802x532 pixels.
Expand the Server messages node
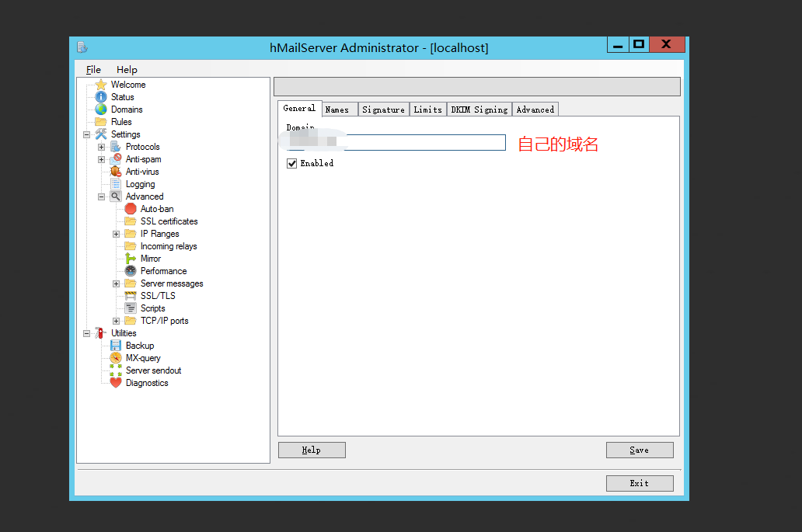(116, 283)
